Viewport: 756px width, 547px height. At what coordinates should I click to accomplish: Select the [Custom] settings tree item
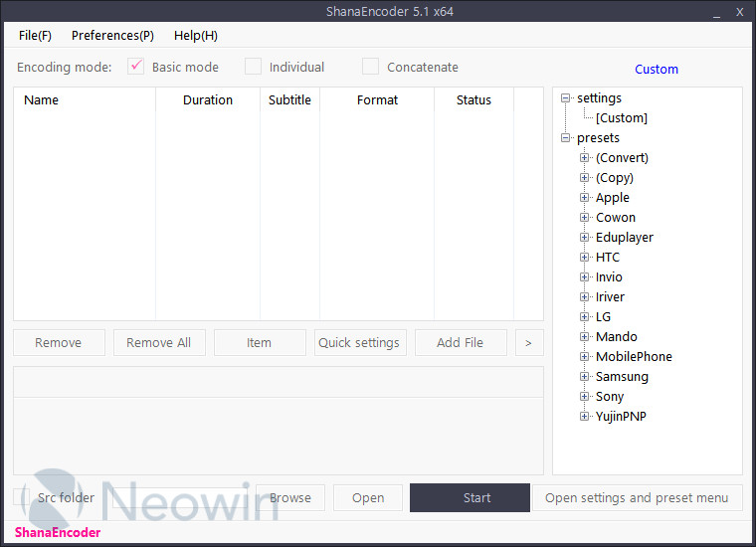tap(622, 118)
